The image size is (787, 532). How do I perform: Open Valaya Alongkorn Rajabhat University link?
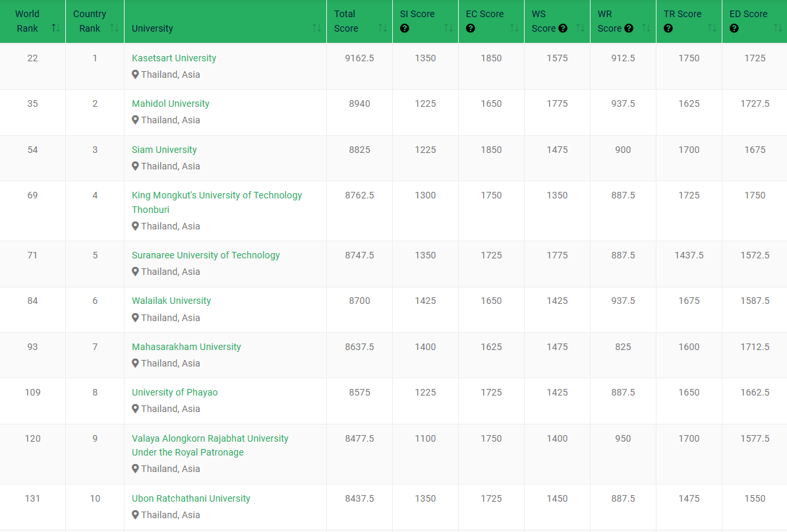pyautogui.click(x=210, y=438)
